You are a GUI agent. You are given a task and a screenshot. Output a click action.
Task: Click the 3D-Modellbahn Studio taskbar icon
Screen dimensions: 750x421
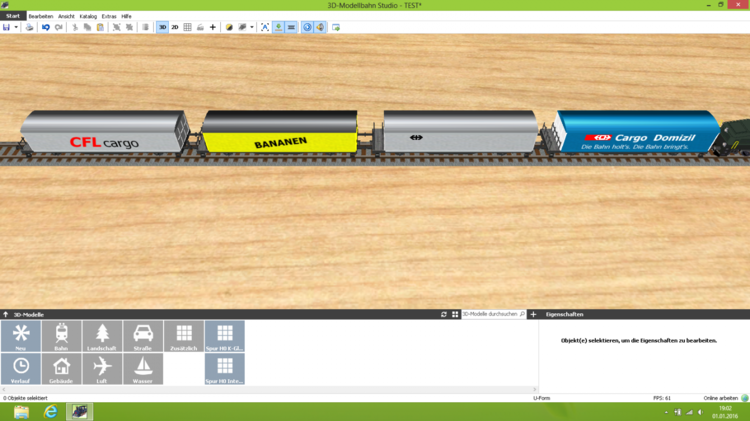click(79, 412)
